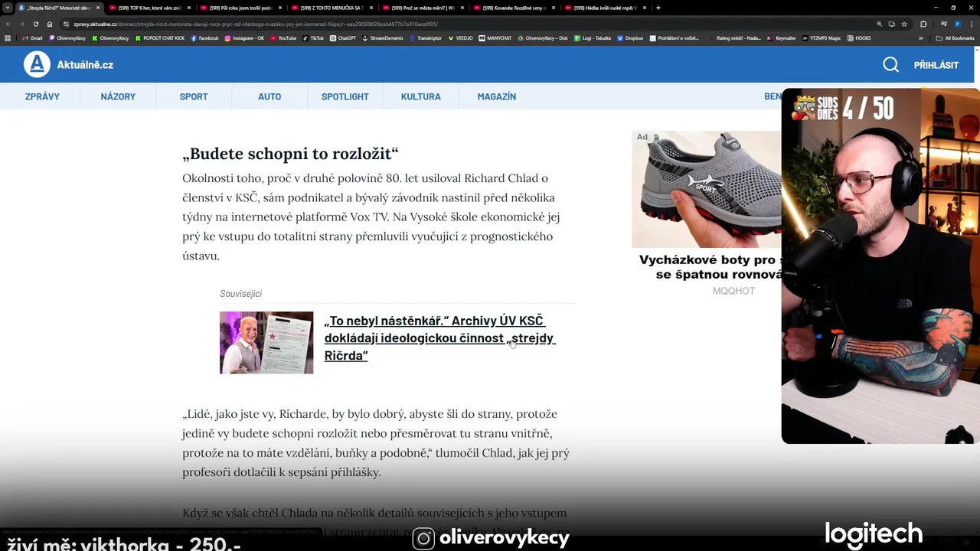Open the POPOUT CHAT KICK bookmark
Viewport: 980px width, 551px height.
160,37
